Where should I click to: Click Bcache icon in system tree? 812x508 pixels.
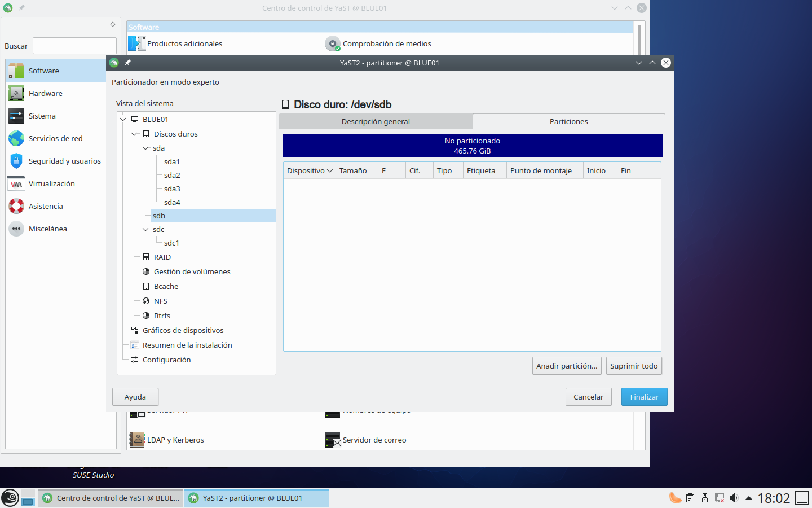coord(146,286)
